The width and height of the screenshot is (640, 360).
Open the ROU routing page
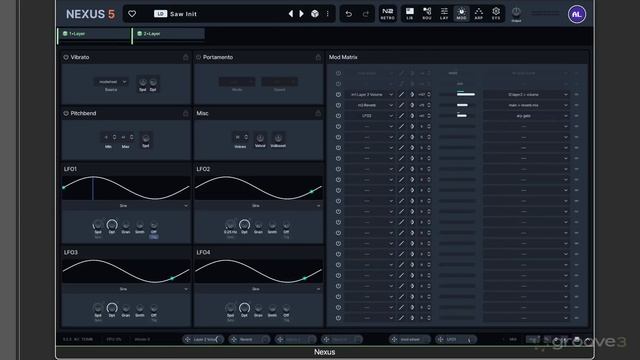click(x=427, y=14)
